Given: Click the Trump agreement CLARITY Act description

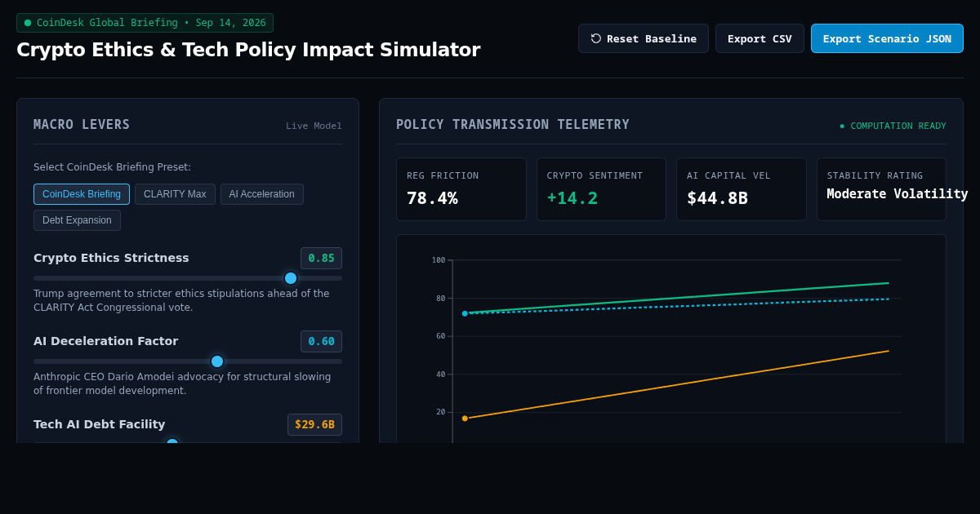Looking at the screenshot, I should (181, 300).
